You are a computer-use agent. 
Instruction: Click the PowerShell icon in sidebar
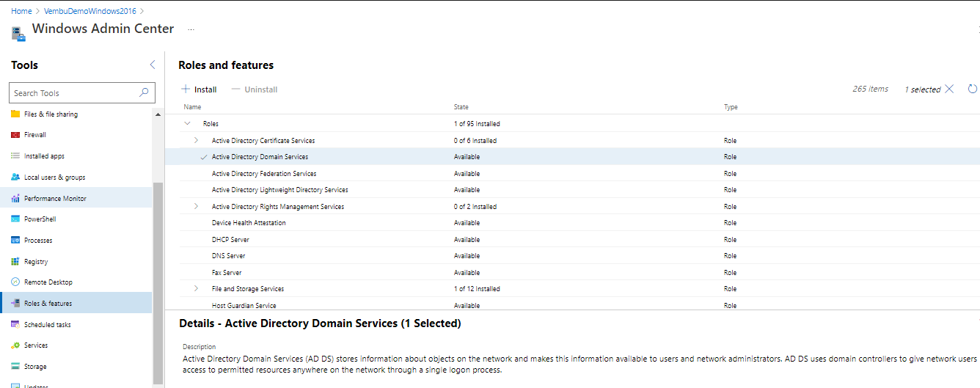point(15,219)
